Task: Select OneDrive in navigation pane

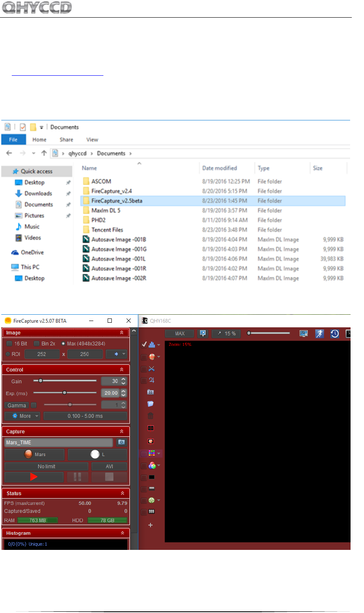Action: (28, 252)
